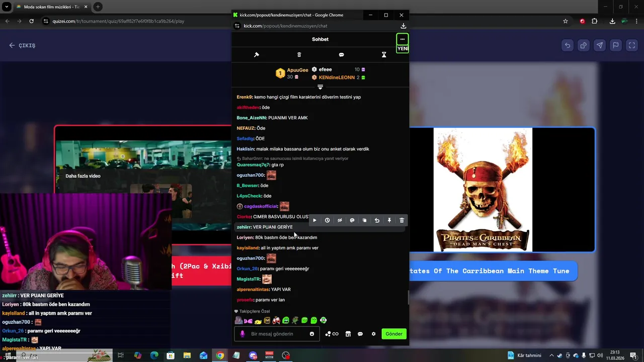The height and width of the screenshot is (362, 644).
Task: Click the clock timeout icon for zehiirr's message
Action: (327, 220)
